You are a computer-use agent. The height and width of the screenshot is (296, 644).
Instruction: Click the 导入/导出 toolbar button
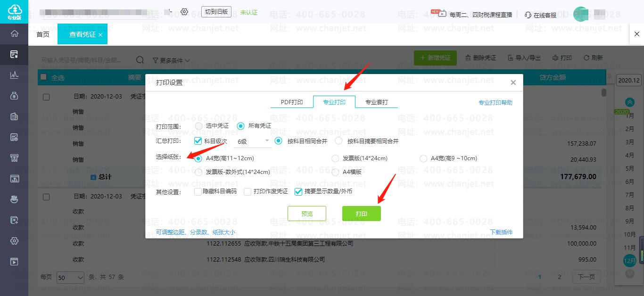(x=524, y=58)
